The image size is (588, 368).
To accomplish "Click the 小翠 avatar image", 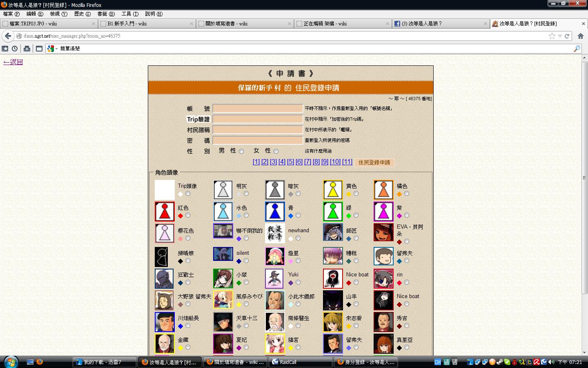I will click(223, 279).
